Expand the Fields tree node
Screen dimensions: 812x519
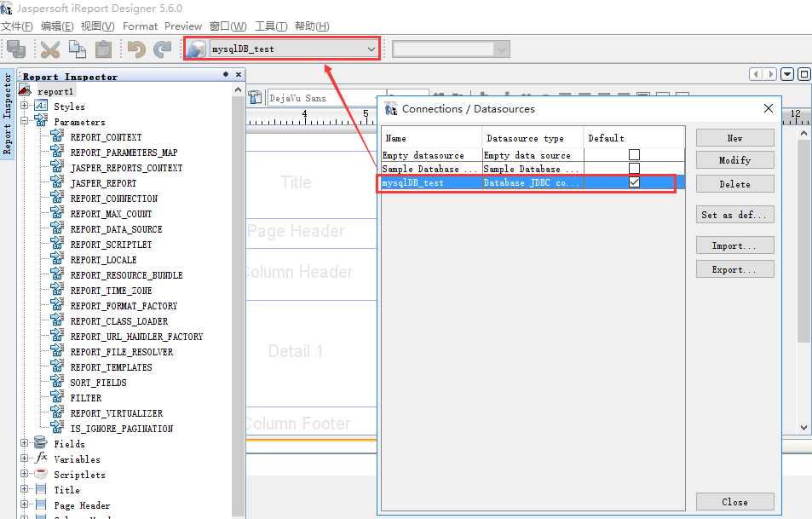pos(24,443)
